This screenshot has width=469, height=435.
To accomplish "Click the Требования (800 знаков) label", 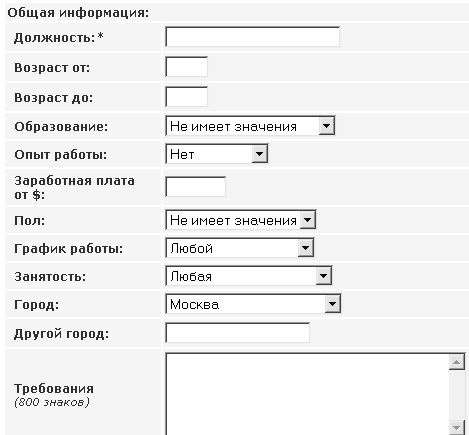I will [x=54, y=395].
